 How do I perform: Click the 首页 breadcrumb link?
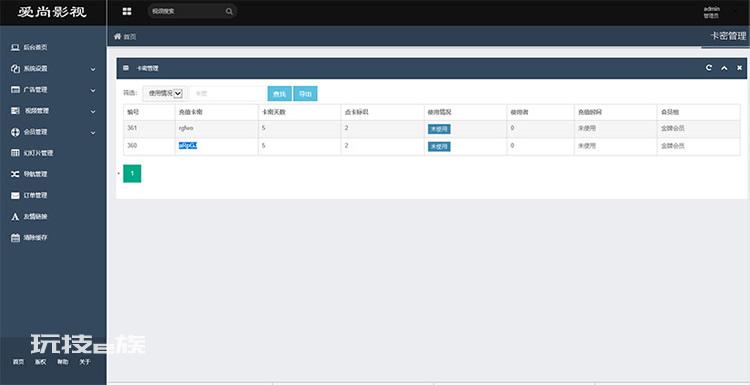130,37
